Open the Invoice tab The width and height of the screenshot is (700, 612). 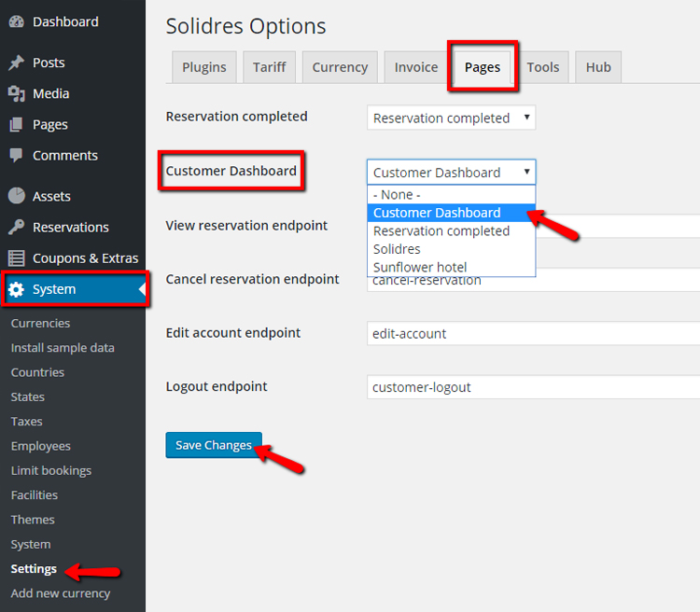point(416,67)
